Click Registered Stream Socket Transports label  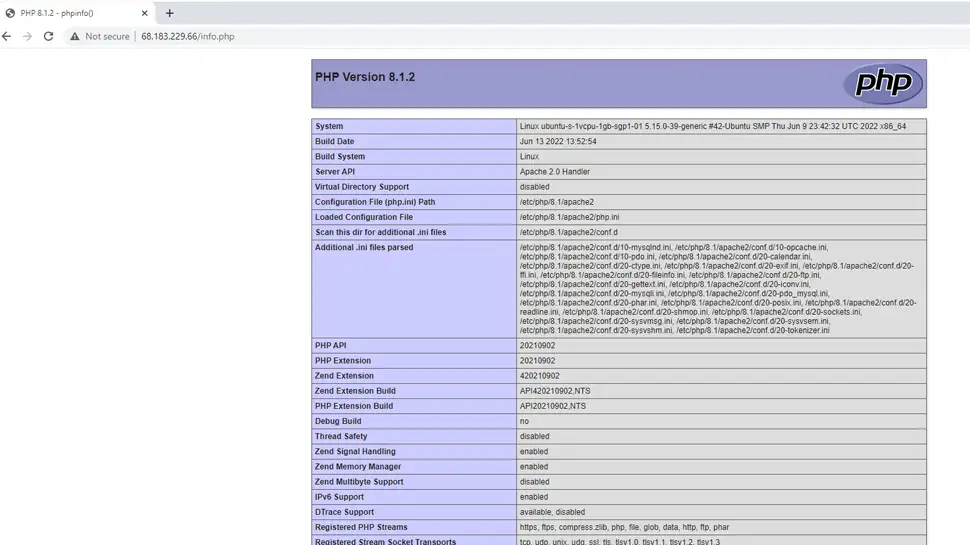385,541
